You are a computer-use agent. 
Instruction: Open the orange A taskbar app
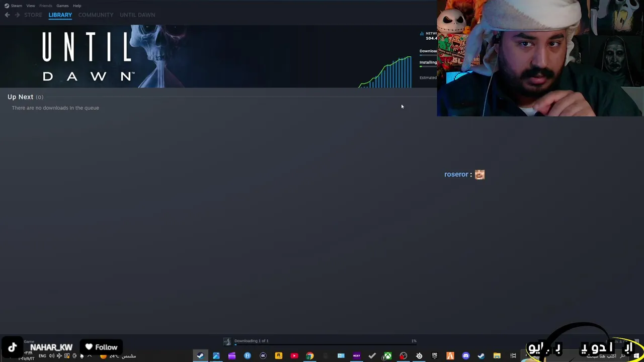click(450, 356)
